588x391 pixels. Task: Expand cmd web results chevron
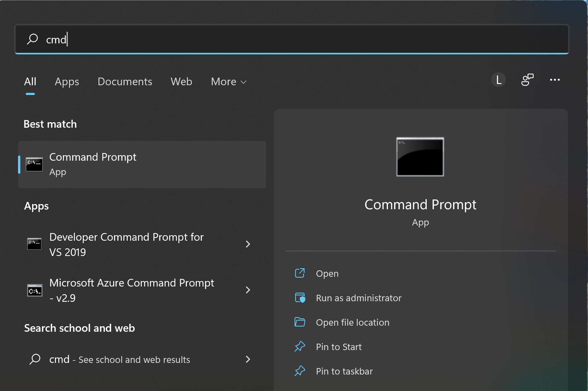tap(248, 359)
